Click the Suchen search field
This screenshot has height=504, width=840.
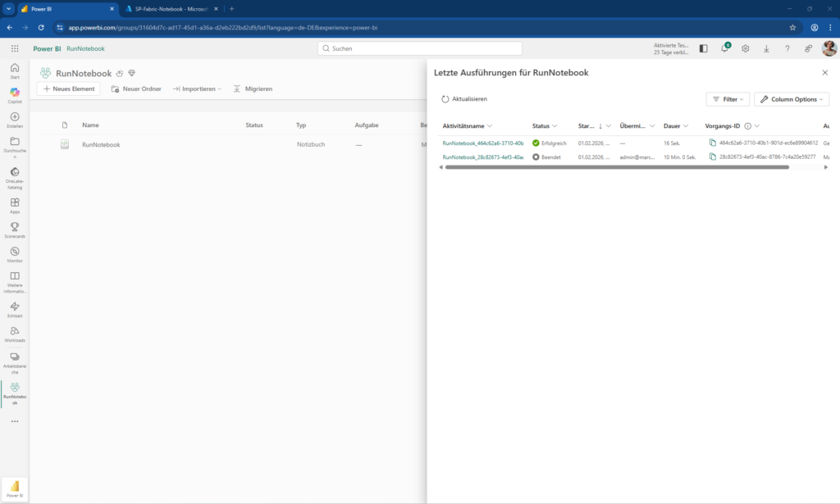420,48
